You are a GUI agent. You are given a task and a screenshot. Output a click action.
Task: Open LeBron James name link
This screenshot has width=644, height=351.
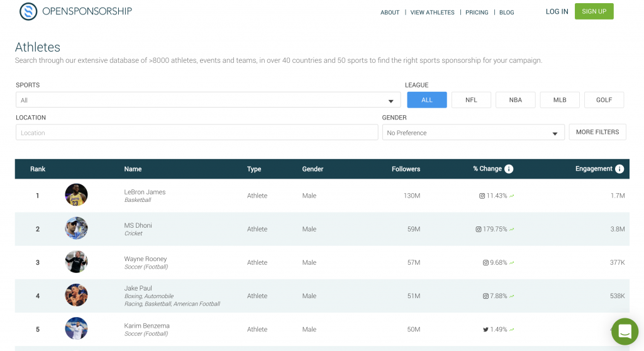tap(145, 192)
